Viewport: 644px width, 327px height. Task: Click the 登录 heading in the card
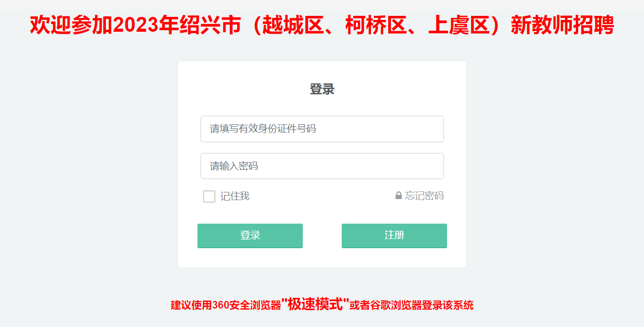pyautogui.click(x=322, y=89)
